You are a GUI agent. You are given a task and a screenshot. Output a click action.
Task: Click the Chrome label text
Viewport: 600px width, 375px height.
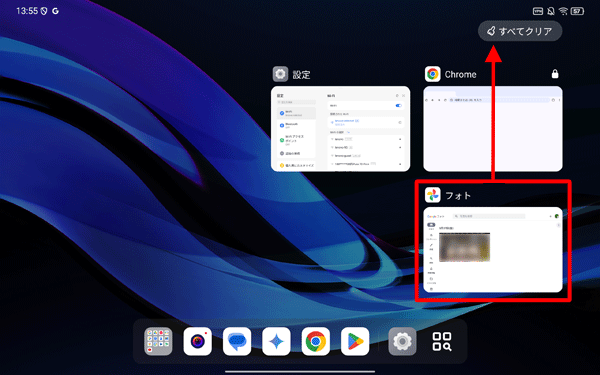[x=460, y=74]
